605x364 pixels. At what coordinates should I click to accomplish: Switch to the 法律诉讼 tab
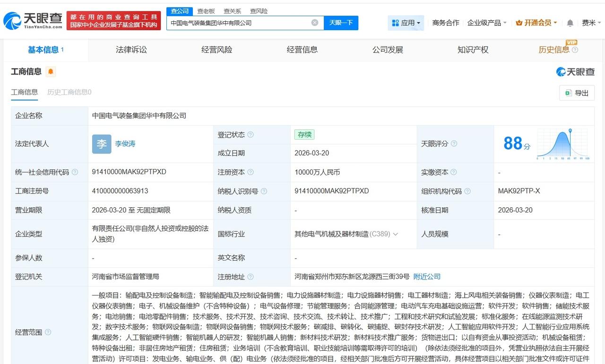click(x=131, y=50)
